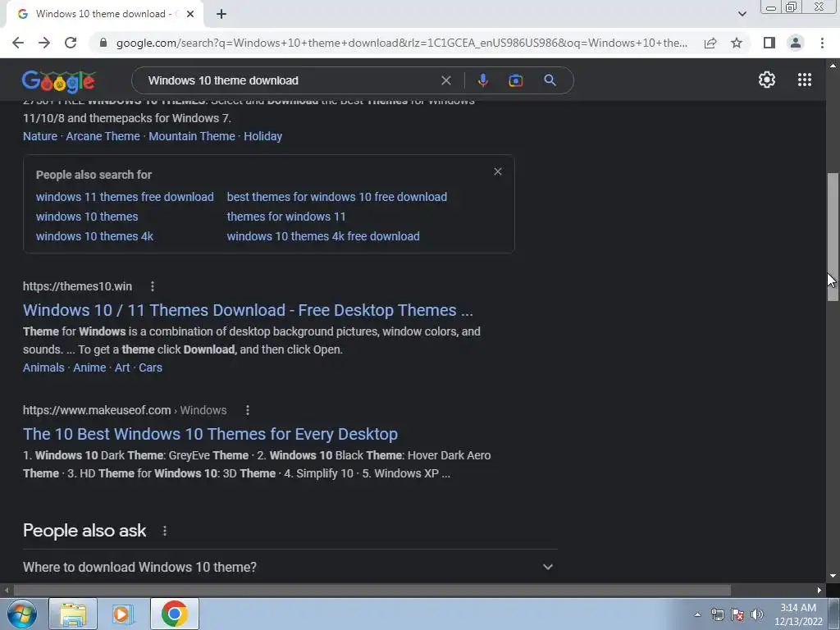This screenshot has height=630, width=840.
Task: Open the Cars sitelink
Action: (x=151, y=367)
